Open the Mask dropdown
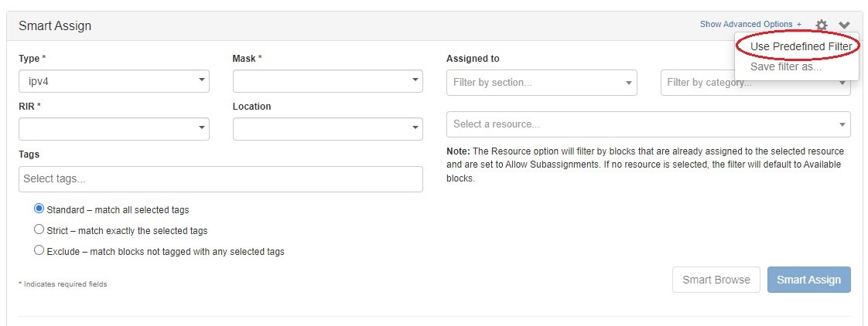Screen dimensions: 868x326 327,81
